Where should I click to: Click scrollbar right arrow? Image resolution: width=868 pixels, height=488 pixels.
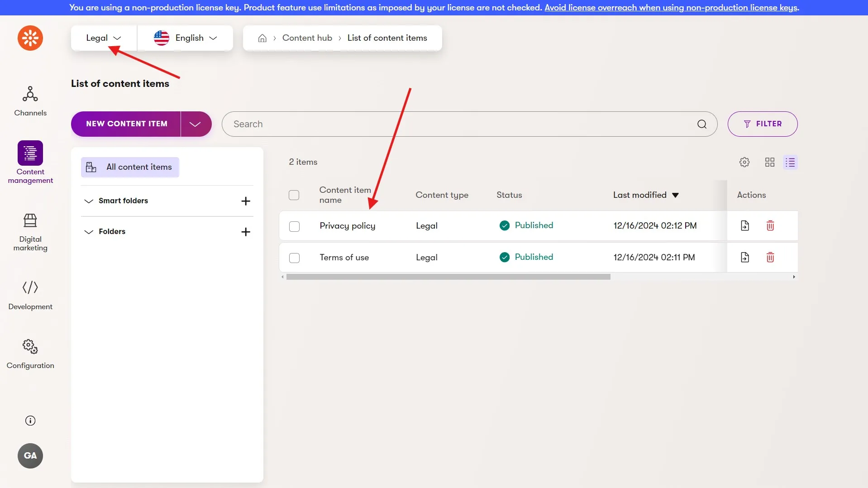(x=794, y=277)
